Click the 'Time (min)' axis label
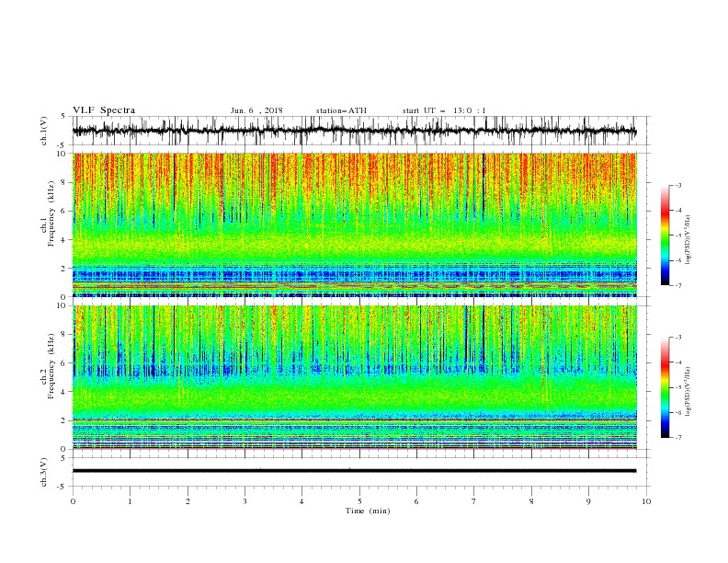Image resolution: width=728 pixels, height=563 pixels. (x=368, y=511)
